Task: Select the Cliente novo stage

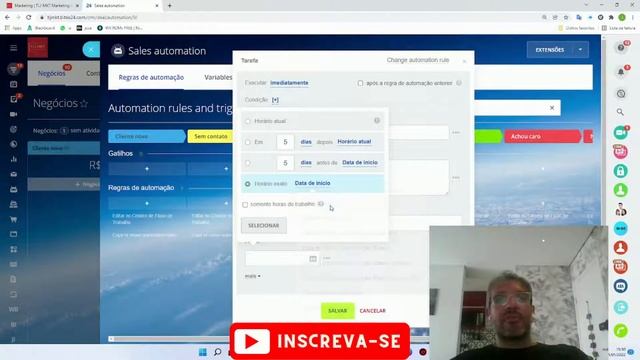Action: click(146, 136)
